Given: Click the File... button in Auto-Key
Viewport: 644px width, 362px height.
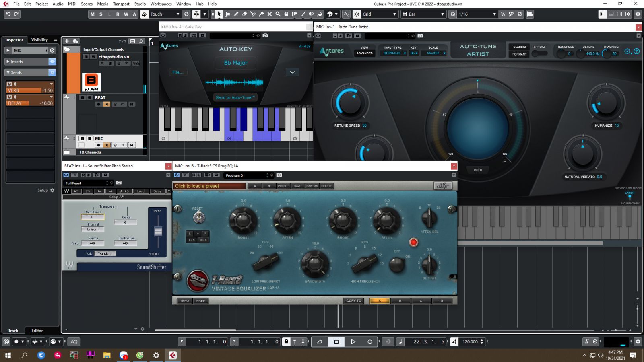Looking at the screenshot, I should point(178,72).
